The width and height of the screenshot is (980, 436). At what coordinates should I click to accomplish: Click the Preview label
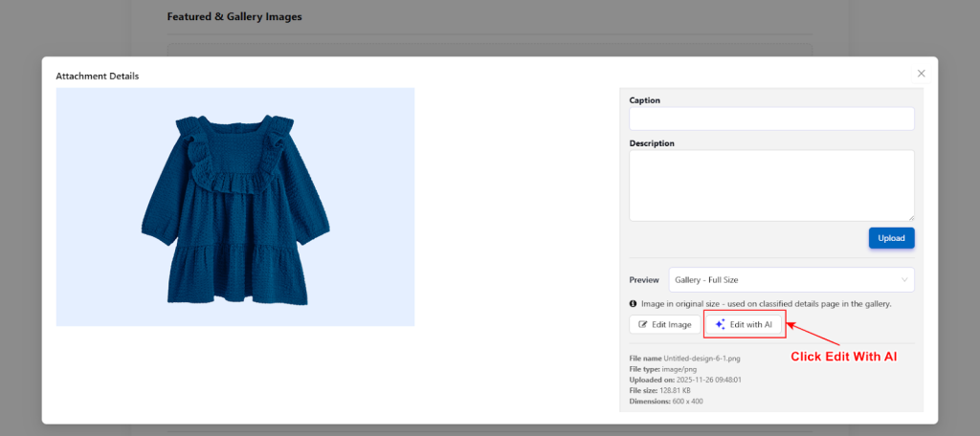tap(644, 280)
